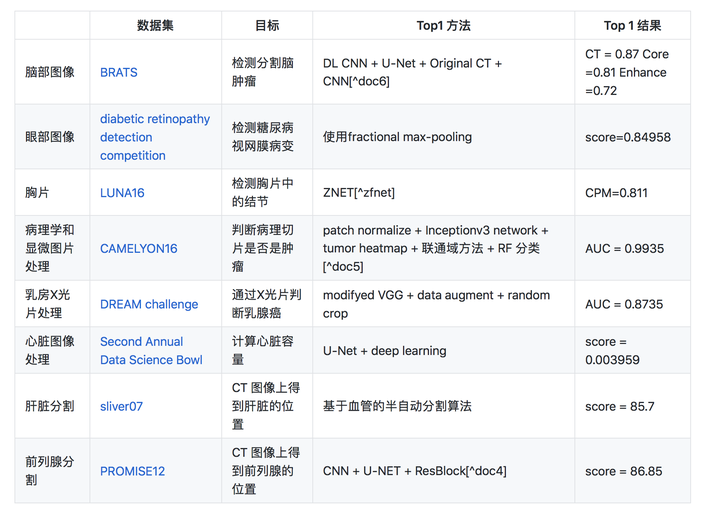Click the PROMISE12 link

(x=132, y=471)
